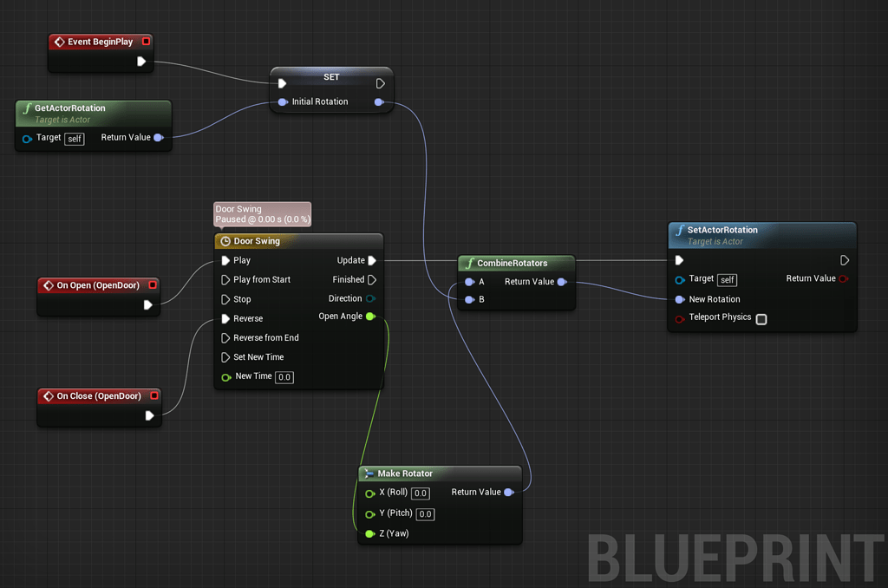Click the Event BeginPlay execution output pin
This screenshot has width=888, height=588.
pyautogui.click(x=141, y=62)
